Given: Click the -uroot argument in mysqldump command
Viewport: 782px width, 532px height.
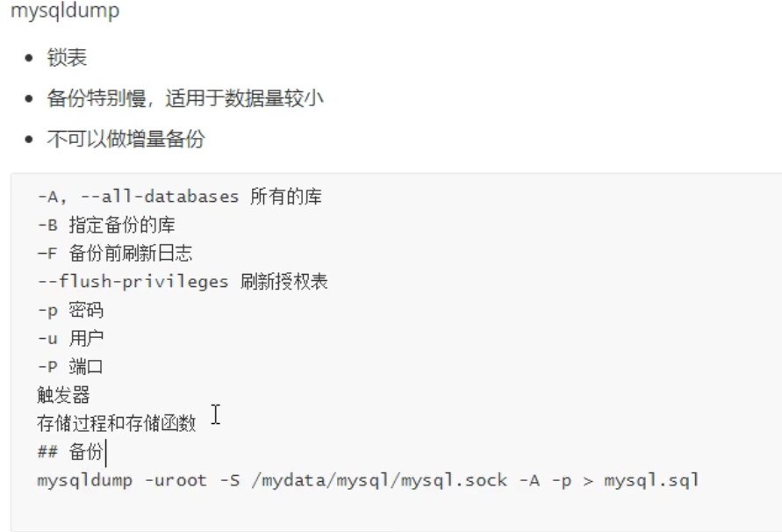Looking at the screenshot, I should (140, 482).
